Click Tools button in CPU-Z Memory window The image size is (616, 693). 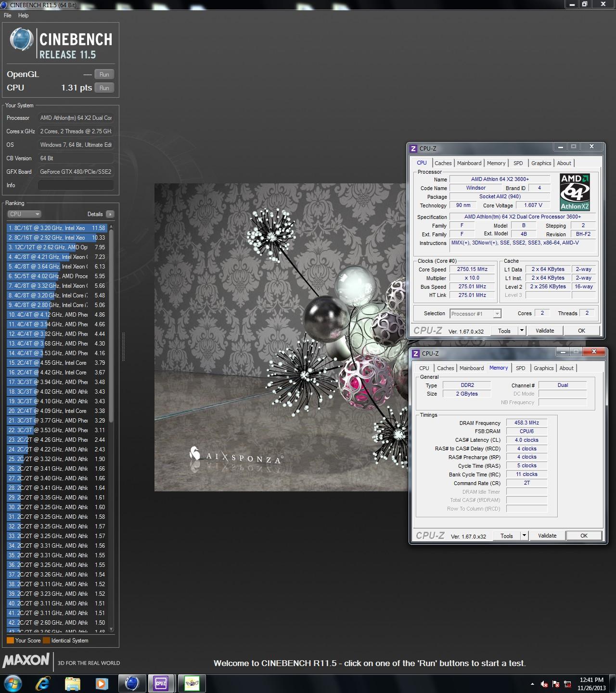click(x=507, y=536)
